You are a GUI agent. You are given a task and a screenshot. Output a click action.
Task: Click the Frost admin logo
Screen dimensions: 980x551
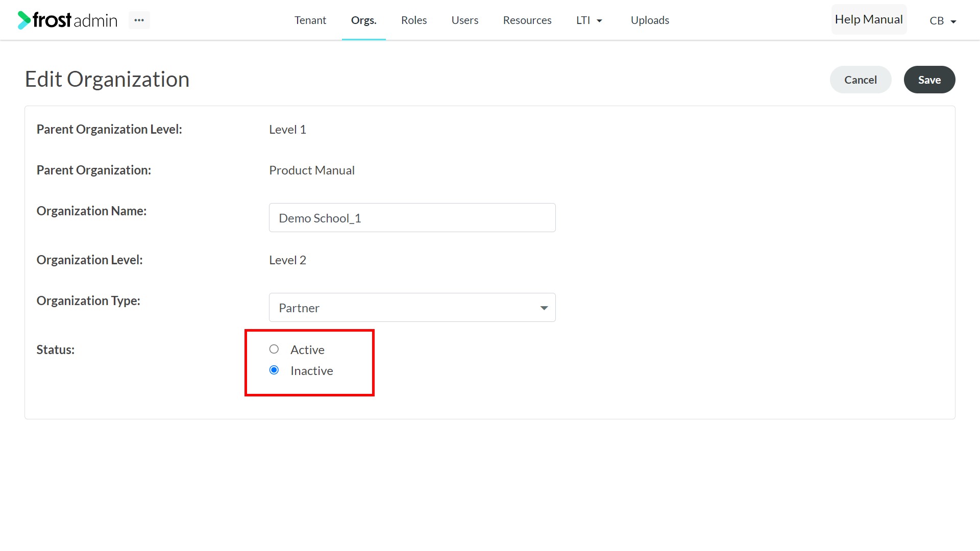coord(67,20)
